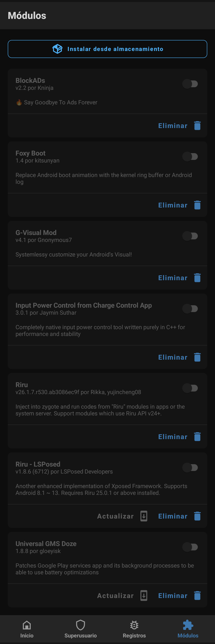Enable the Foxy Boot toggle
The height and width of the screenshot is (644, 215).
pos(190,157)
